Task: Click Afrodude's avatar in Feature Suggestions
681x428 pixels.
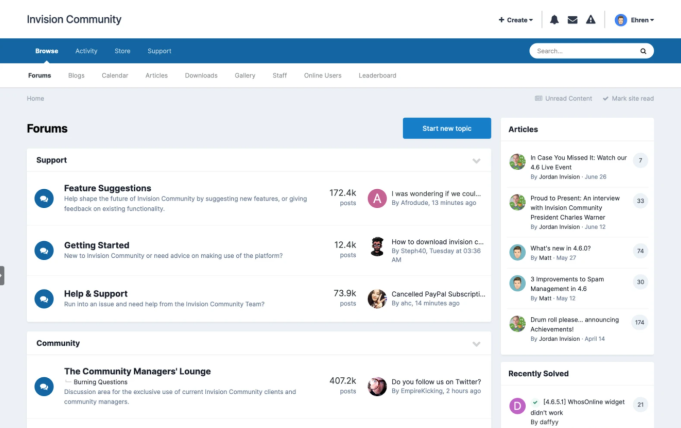Action: (x=377, y=198)
